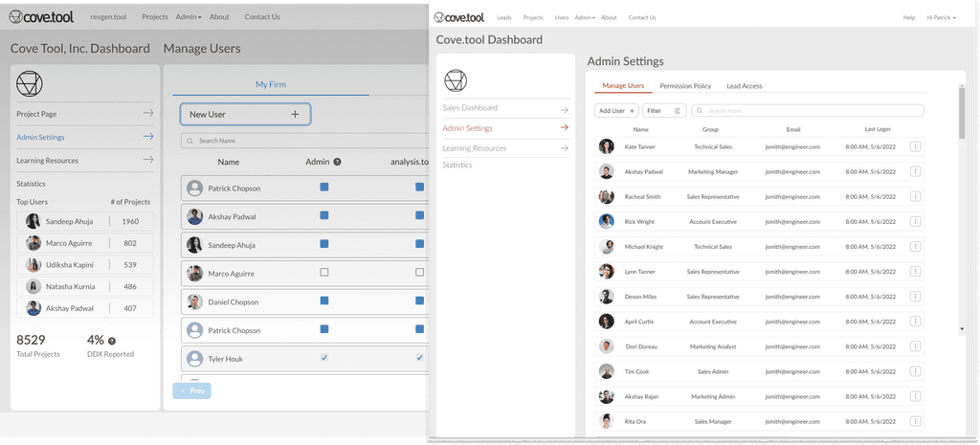Click Learning Resources arrow in right window
Image resolution: width=980 pixels, height=445 pixels.
(x=565, y=148)
